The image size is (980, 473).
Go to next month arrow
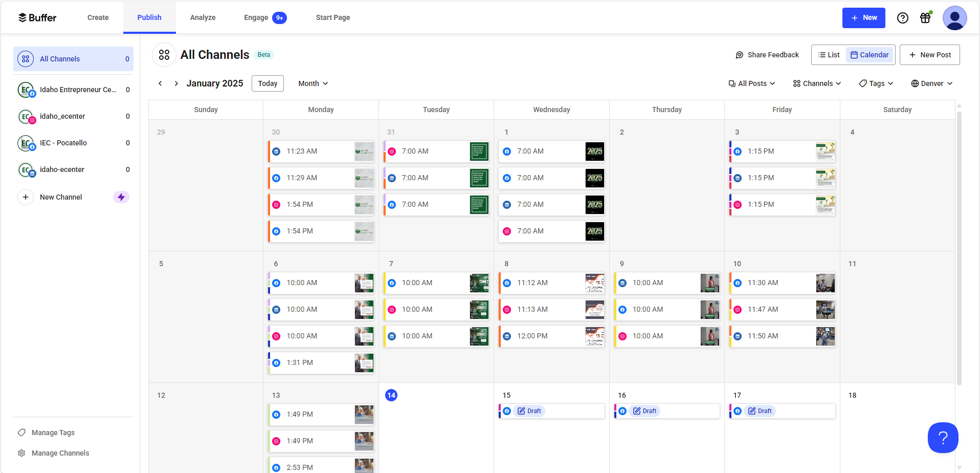(176, 83)
